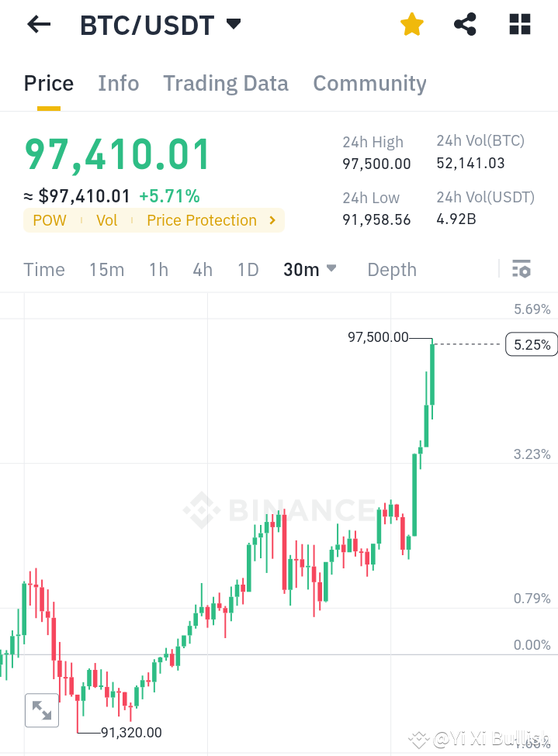Select the 15m timeframe
This screenshot has width=558, height=756.
106,269
